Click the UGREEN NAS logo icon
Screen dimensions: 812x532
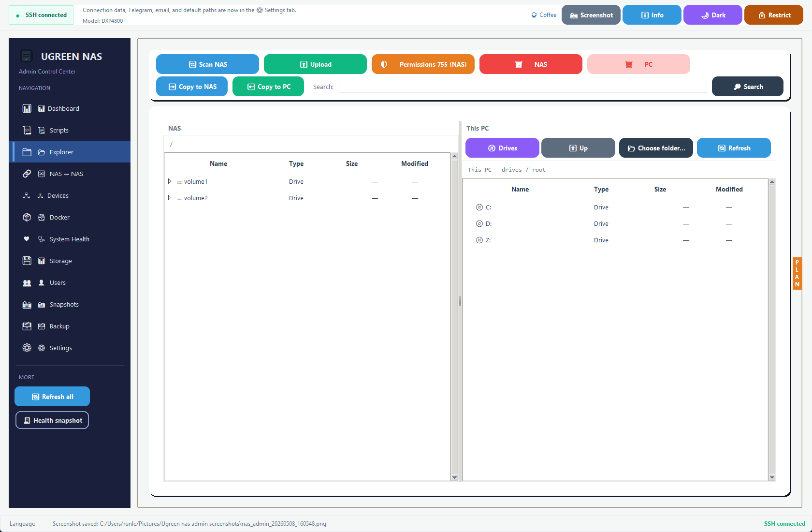click(x=27, y=56)
